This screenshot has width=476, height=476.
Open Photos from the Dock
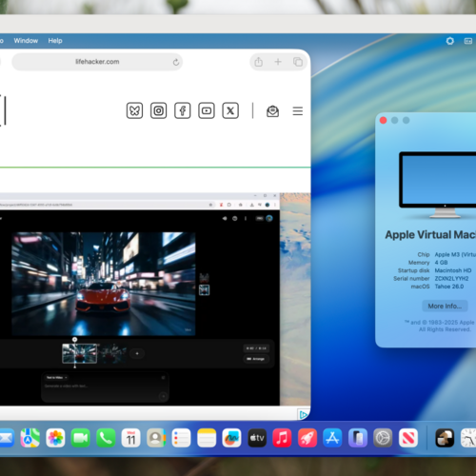[55, 438]
